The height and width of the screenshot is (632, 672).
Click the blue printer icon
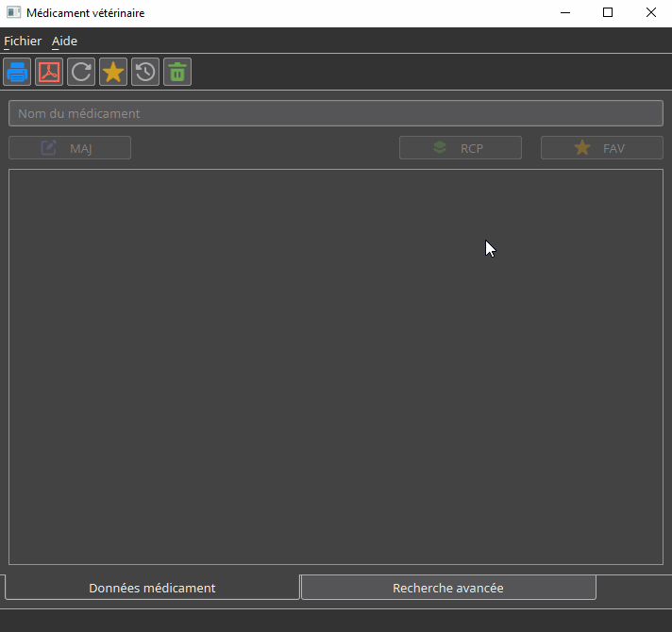[x=17, y=72]
